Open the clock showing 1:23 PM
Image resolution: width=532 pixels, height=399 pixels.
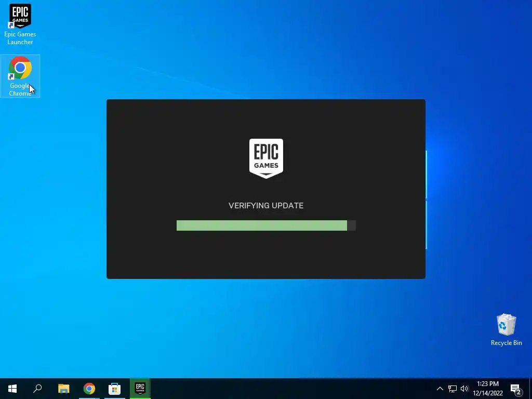click(488, 389)
